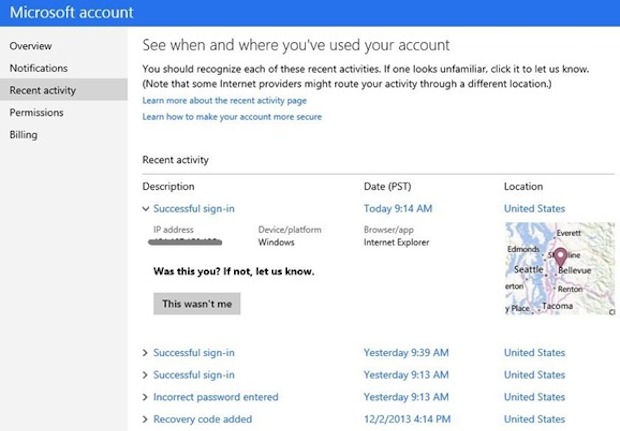Open the Overview sidebar item
This screenshot has height=431, width=620.
tap(31, 46)
